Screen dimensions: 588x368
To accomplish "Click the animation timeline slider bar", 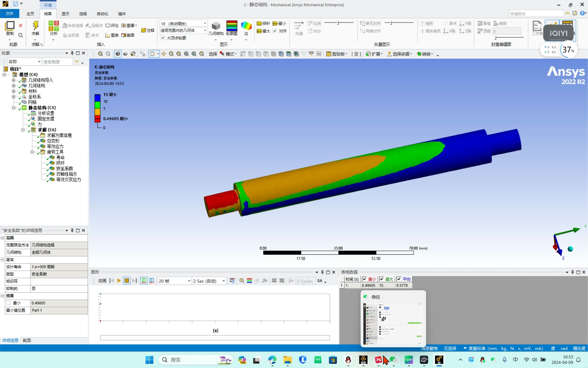I will (215, 338).
